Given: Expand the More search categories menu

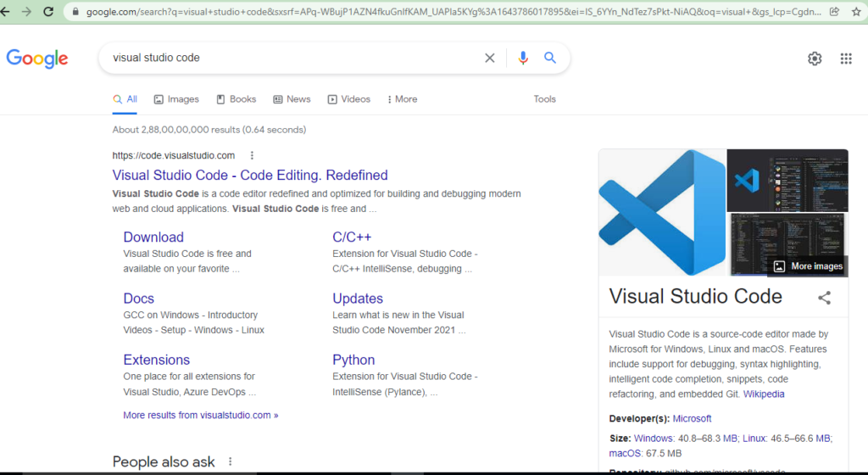Looking at the screenshot, I should 403,99.
